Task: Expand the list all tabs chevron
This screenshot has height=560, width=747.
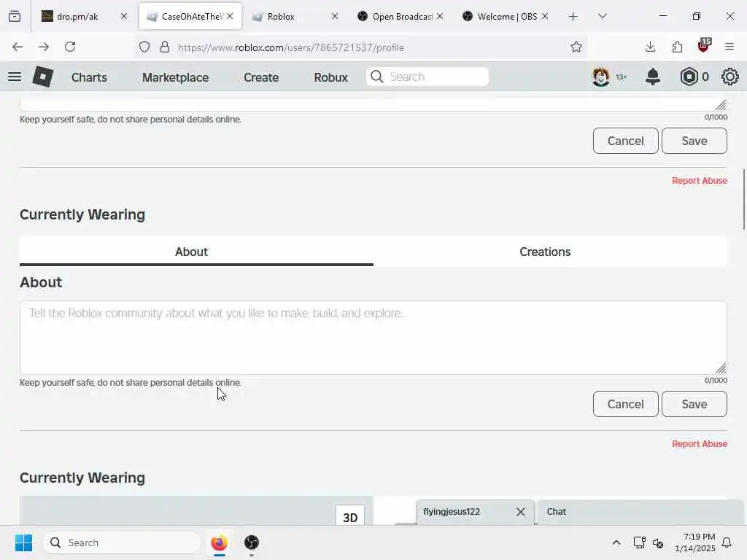Action: tap(602, 16)
